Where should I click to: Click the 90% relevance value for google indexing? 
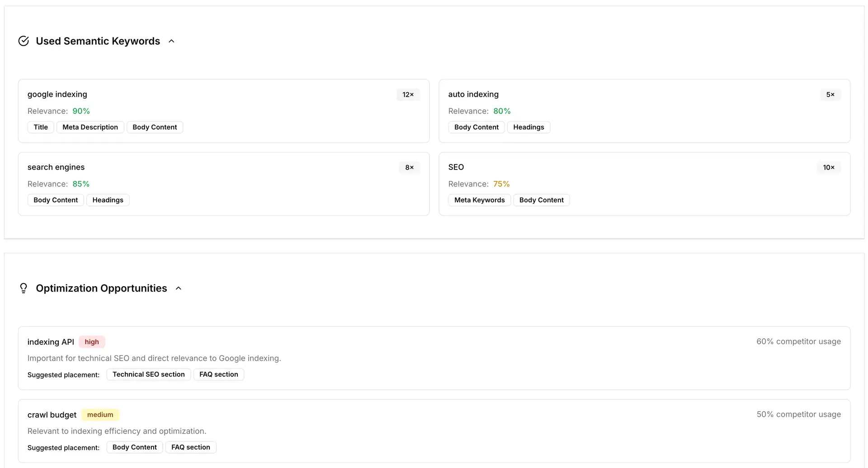pyautogui.click(x=81, y=111)
